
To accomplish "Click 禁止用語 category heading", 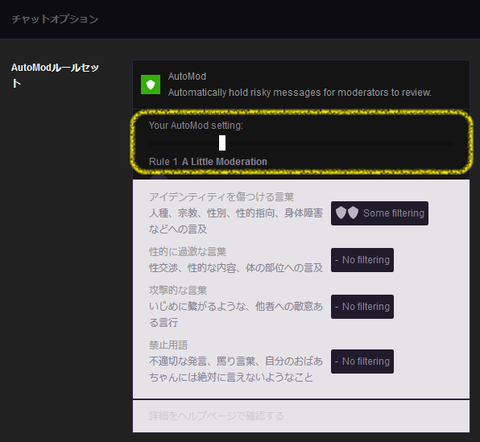I will [x=168, y=345].
